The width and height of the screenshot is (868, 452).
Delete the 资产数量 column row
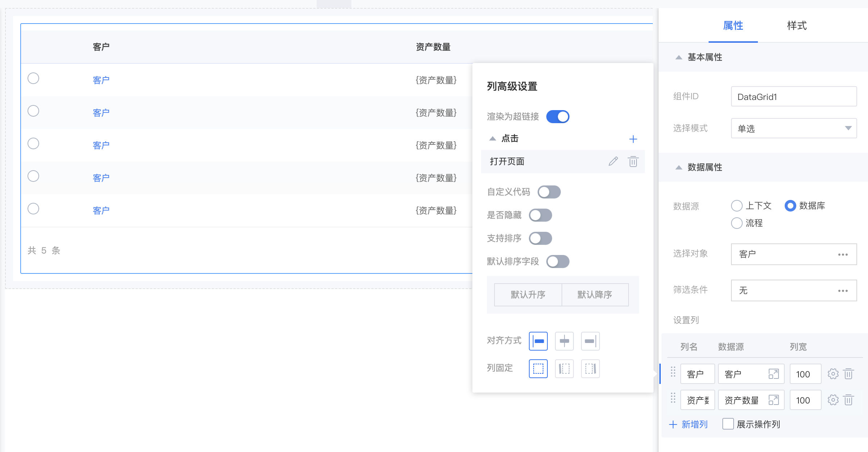[x=848, y=400]
